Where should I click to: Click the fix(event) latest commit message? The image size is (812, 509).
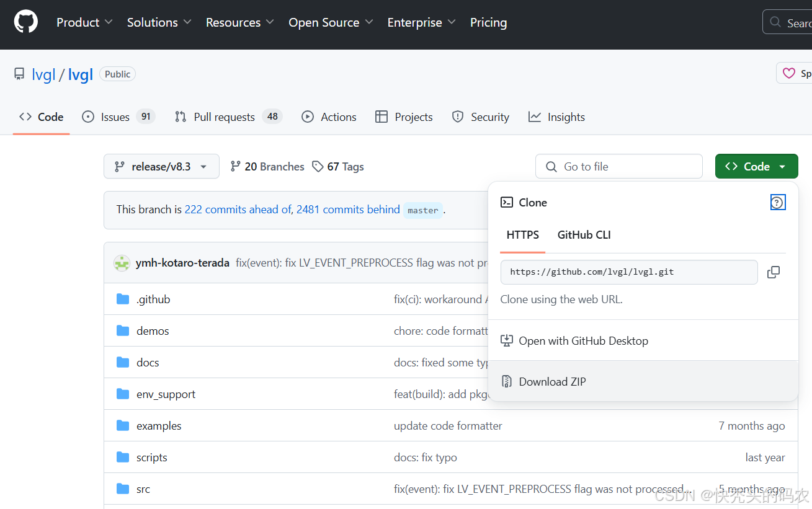click(362, 263)
